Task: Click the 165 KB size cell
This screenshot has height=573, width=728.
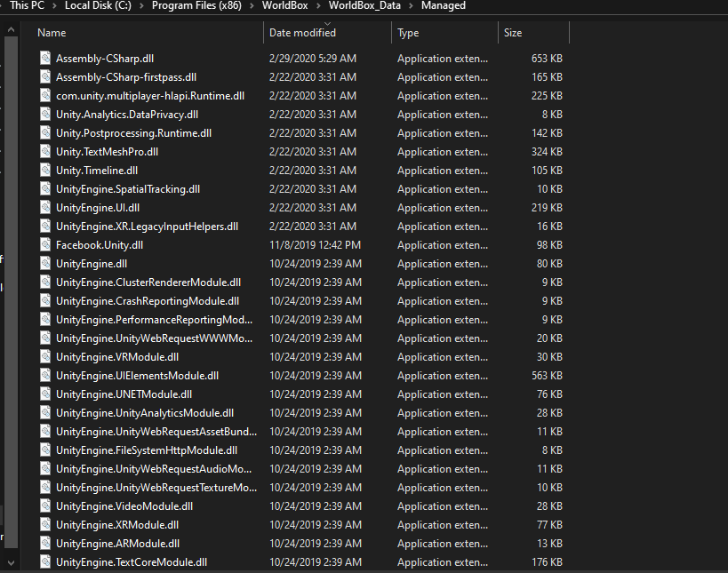Action: 547,77
